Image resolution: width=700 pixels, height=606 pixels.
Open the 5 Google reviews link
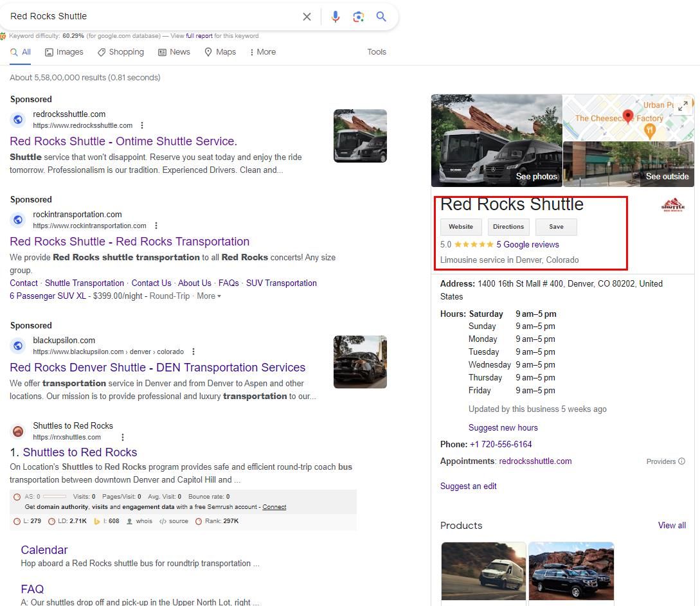pos(527,245)
